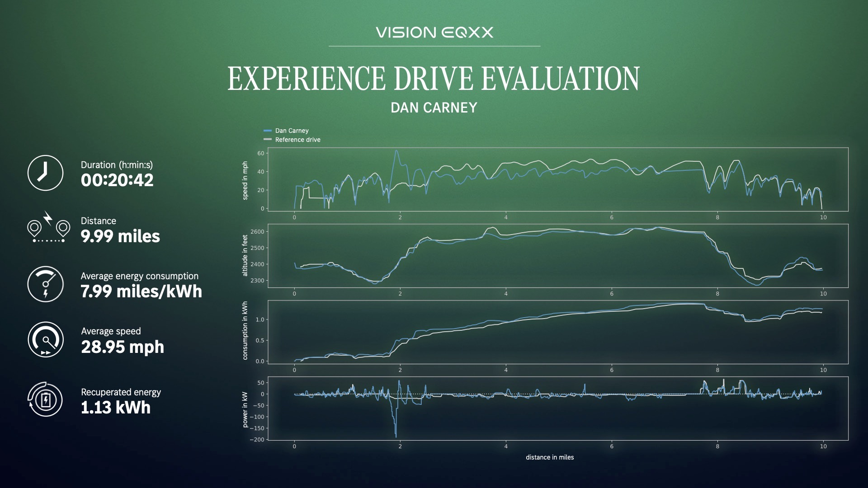The height and width of the screenshot is (488, 868).
Task: Click the Experience Drive Evaluation heading
Action: pyautogui.click(x=433, y=79)
